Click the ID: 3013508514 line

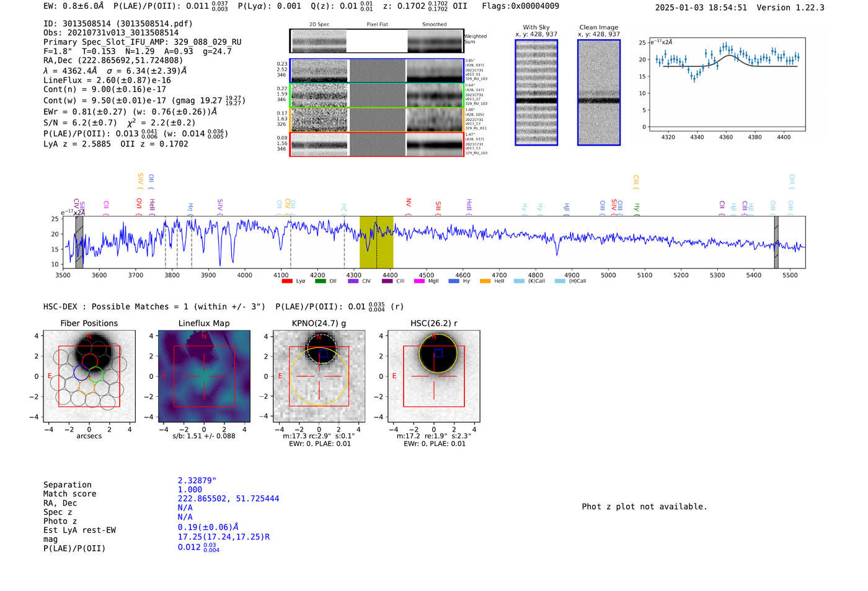tap(118, 24)
